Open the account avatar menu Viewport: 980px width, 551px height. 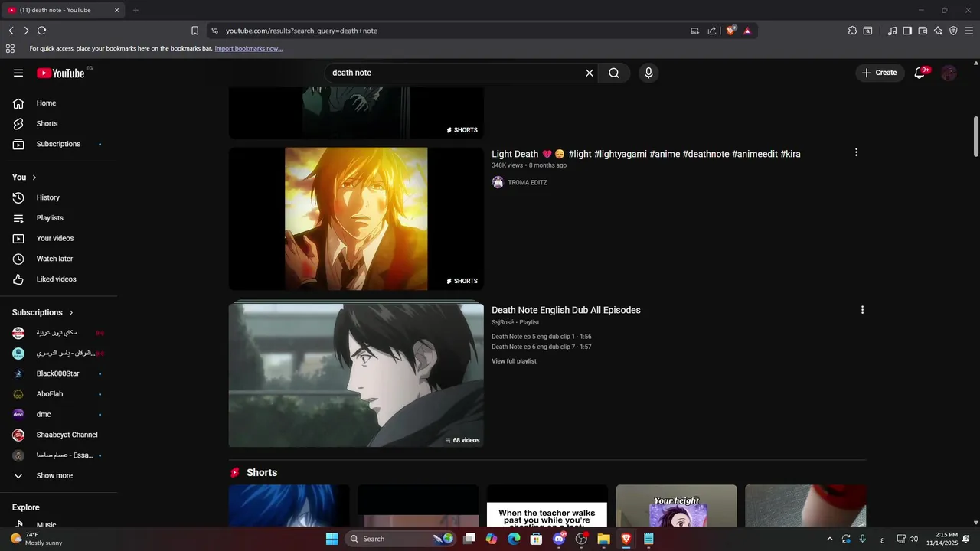(x=949, y=73)
